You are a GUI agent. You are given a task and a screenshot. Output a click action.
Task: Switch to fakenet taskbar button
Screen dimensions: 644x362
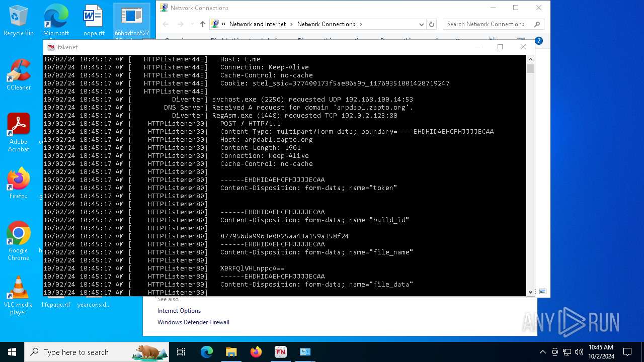(280, 352)
